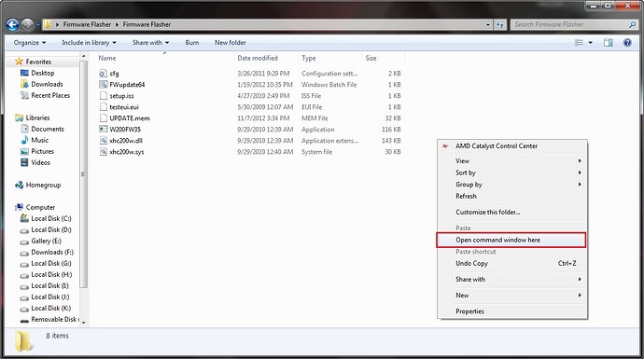Screen dimensions: 644x359
Task: Choose Undo Copy in context menu
Action: [511, 263]
